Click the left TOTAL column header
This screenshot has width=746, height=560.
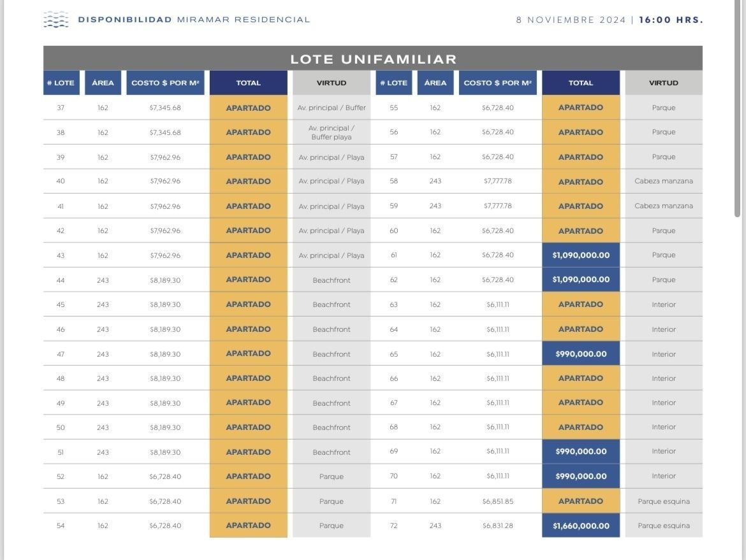(x=249, y=83)
